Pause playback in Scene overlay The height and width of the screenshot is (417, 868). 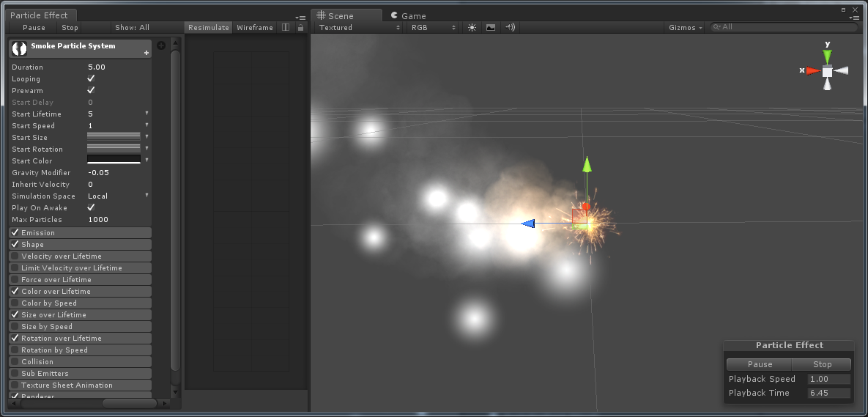pyautogui.click(x=760, y=364)
